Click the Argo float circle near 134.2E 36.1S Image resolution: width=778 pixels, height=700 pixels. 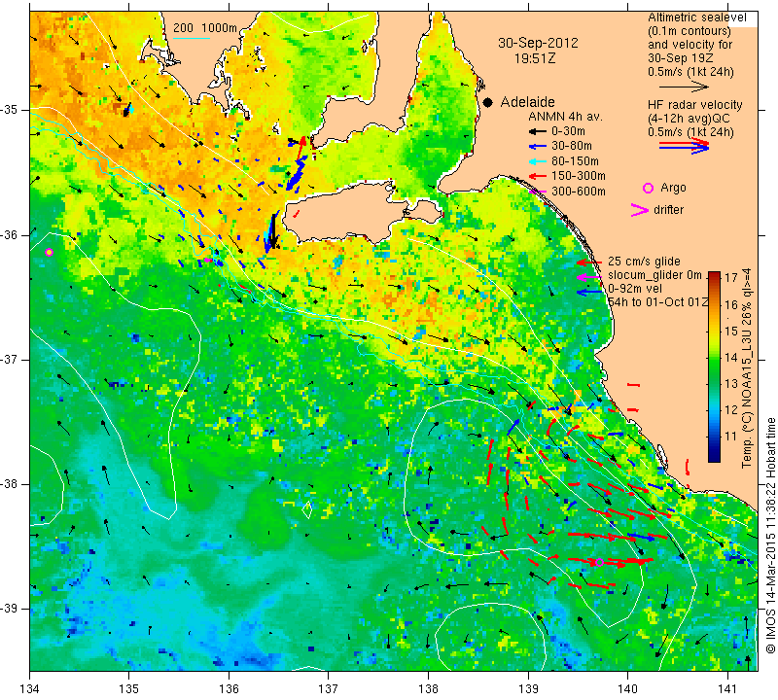pyautogui.click(x=49, y=252)
